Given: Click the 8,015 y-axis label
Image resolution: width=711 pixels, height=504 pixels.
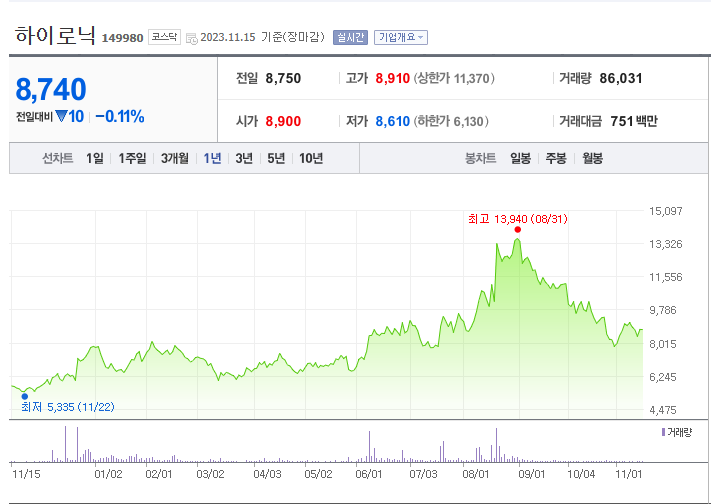Looking at the screenshot, I should (x=663, y=344).
